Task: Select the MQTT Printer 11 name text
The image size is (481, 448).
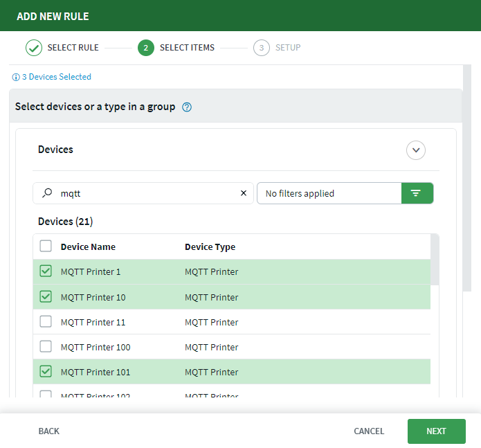Action: point(93,322)
